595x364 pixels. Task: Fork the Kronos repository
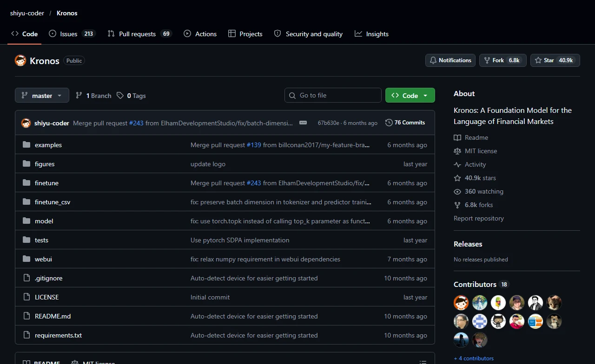(502, 60)
